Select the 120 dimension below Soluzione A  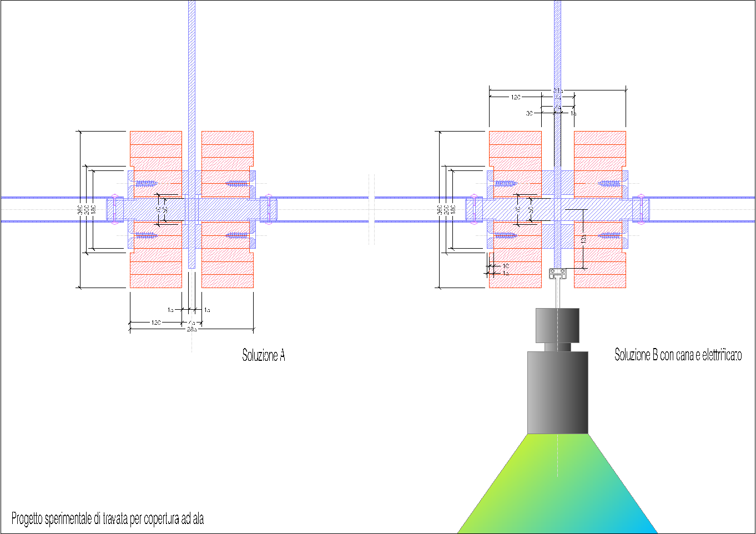[x=156, y=323]
